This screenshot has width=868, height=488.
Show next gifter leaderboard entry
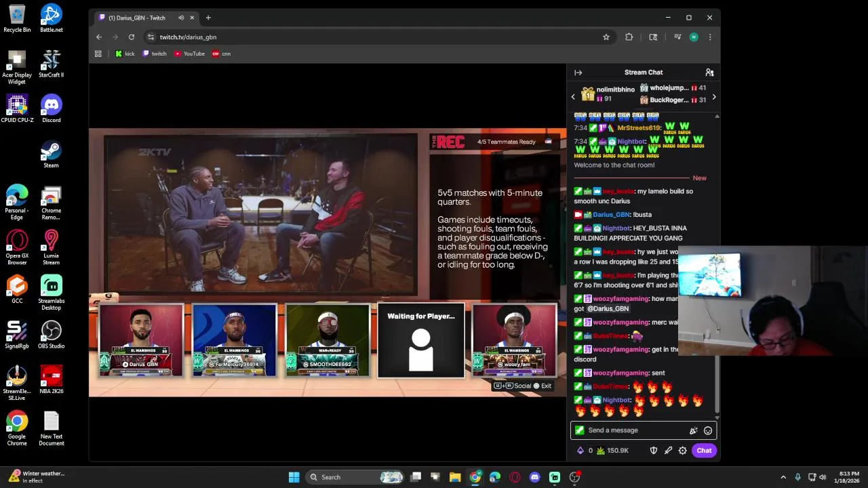tap(713, 97)
